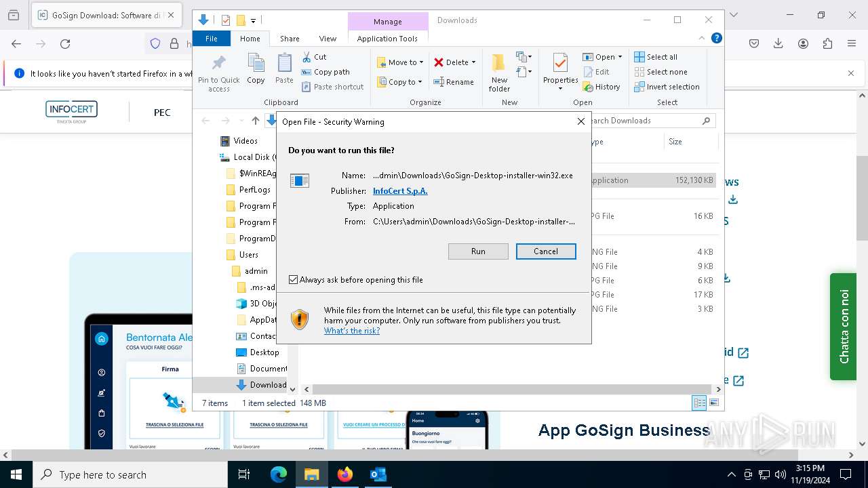Viewport: 868px width, 488px height.
Task: Open Firefox Extensions puzzle icon
Action: [827, 44]
